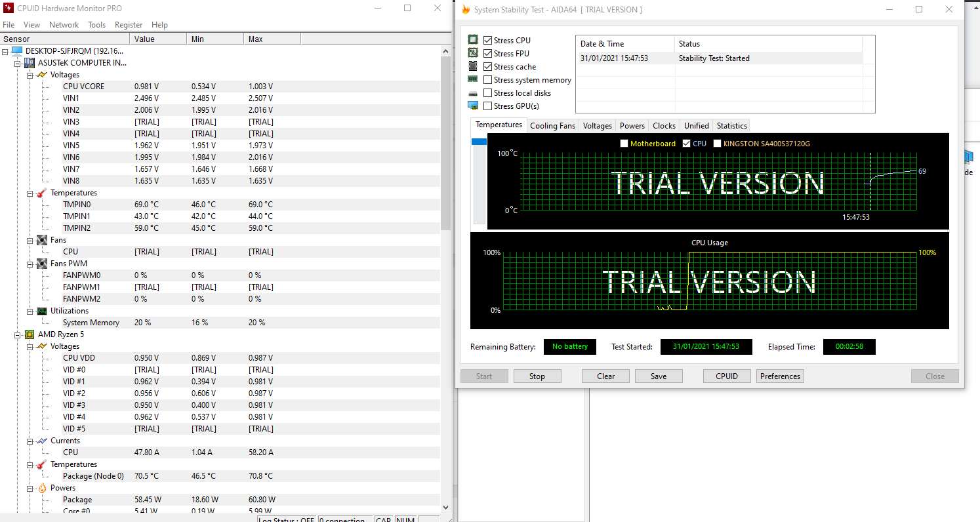980x522 pixels.
Task: Click the AMD Ryzen 5 processor icon
Action: click(30, 334)
